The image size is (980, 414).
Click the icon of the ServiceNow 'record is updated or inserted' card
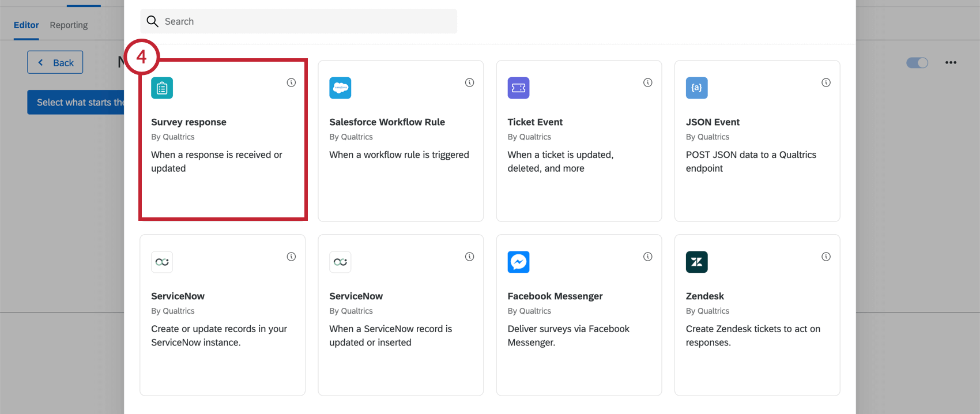pyautogui.click(x=340, y=262)
